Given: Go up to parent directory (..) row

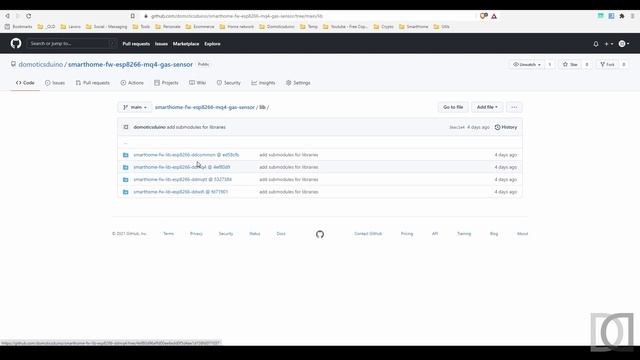Looking at the screenshot, I should pyautogui.click(x=320, y=143).
